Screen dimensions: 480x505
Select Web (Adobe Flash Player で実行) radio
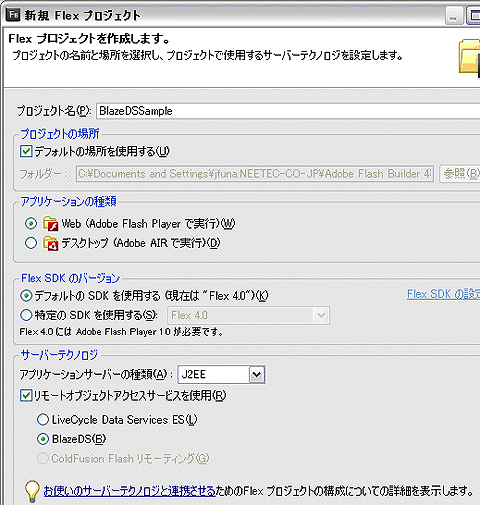click(x=31, y=223)
